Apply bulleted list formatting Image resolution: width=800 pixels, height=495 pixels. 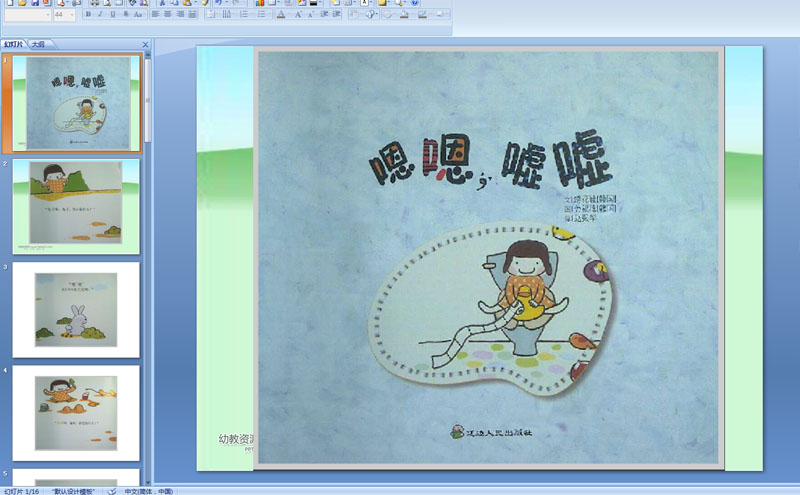click(262, 14)
